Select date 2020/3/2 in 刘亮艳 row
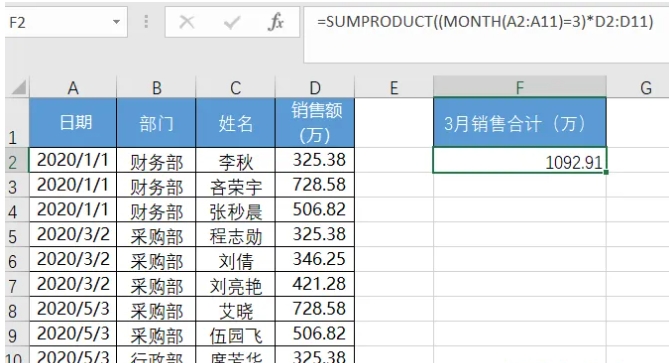Image resolution: width=669 pixels, height=363 pixels. [x=73, y=284]
